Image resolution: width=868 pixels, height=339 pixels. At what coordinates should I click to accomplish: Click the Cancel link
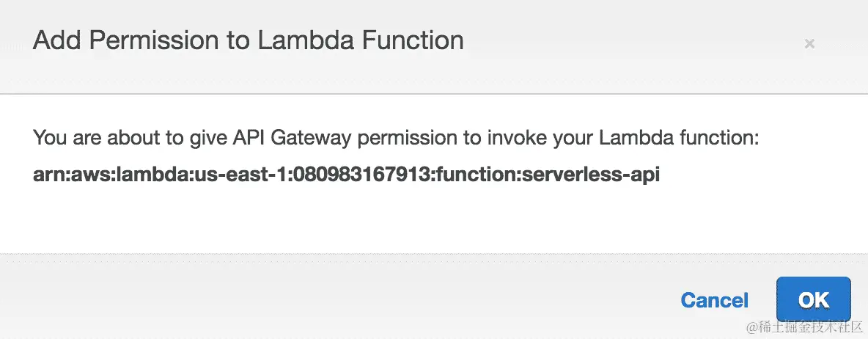coord(714,300)
